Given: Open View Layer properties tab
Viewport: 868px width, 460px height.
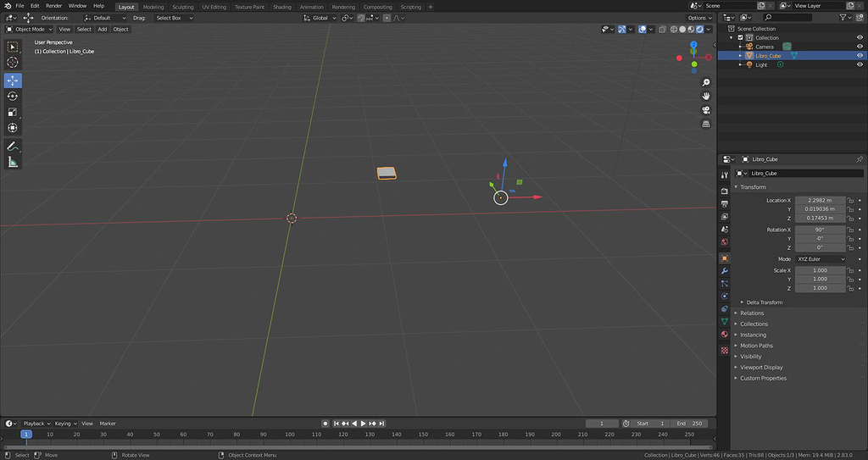Looking at the screenshot, I should 724,216.
